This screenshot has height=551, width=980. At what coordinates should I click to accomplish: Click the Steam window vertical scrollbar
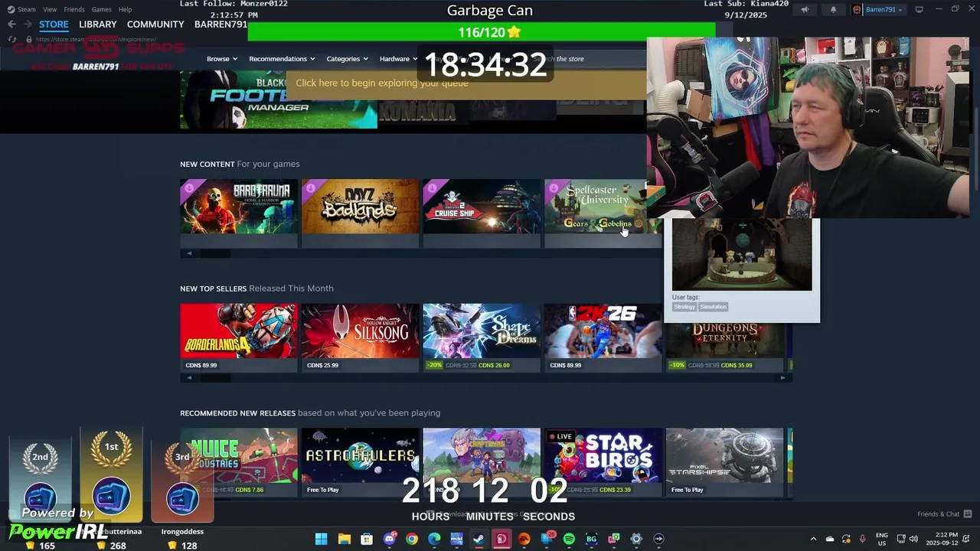pos(975,149)
